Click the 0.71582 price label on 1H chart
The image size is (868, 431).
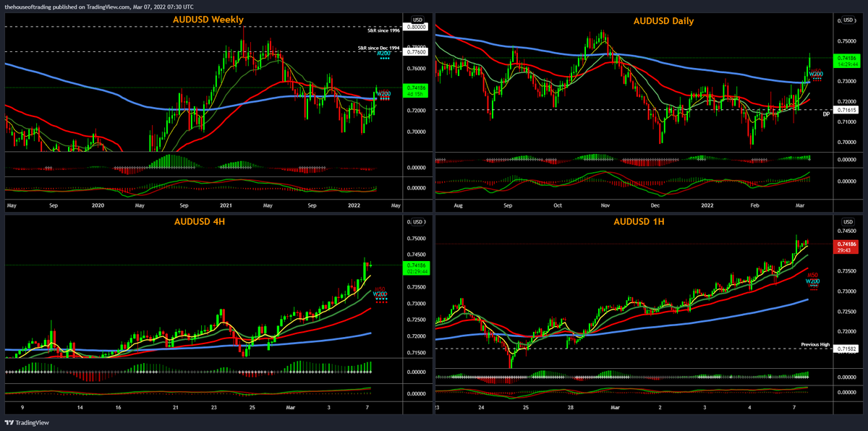pyautogui.click(x=846, y=349)
